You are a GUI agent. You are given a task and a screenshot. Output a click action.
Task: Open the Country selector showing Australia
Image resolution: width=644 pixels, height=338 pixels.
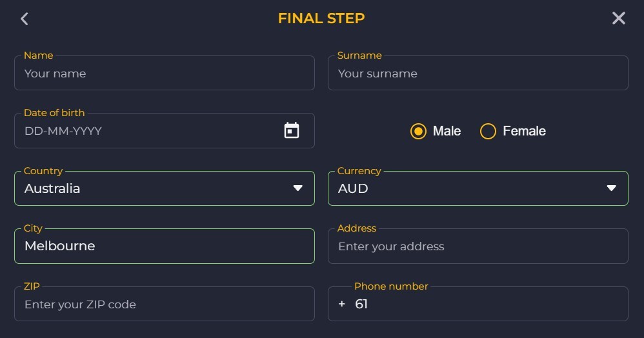148,188
